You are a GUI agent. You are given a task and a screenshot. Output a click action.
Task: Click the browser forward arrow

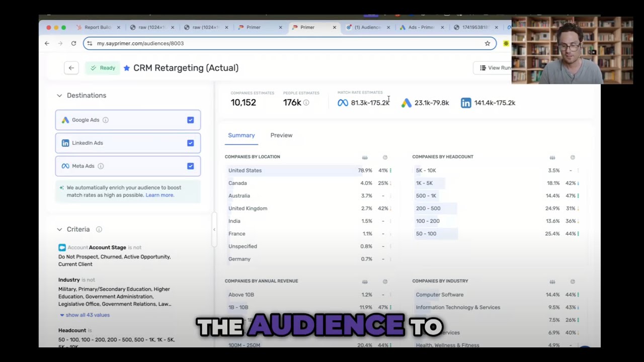click(x=60, y=43)
